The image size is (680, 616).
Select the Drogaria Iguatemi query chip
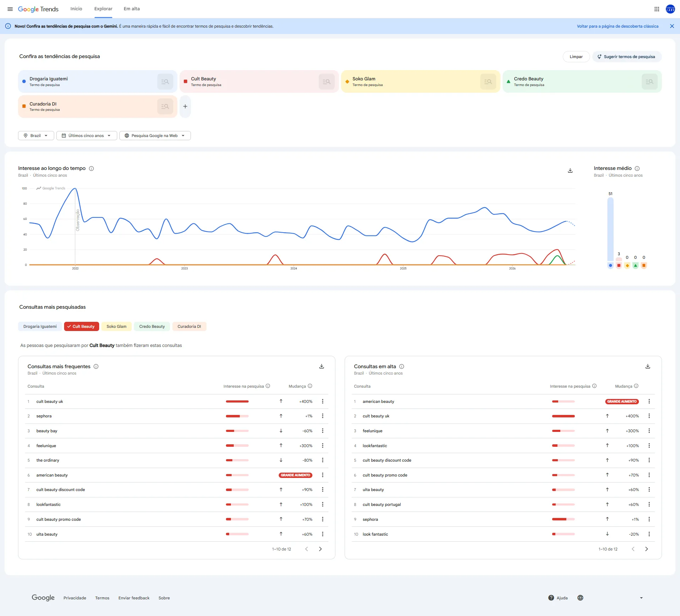[40, 326]
